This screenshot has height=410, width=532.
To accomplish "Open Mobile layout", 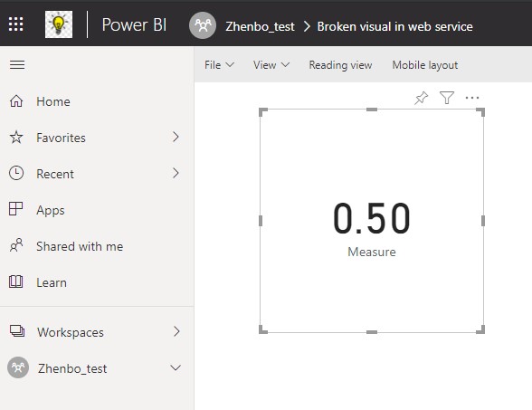I will pos(425,65).
